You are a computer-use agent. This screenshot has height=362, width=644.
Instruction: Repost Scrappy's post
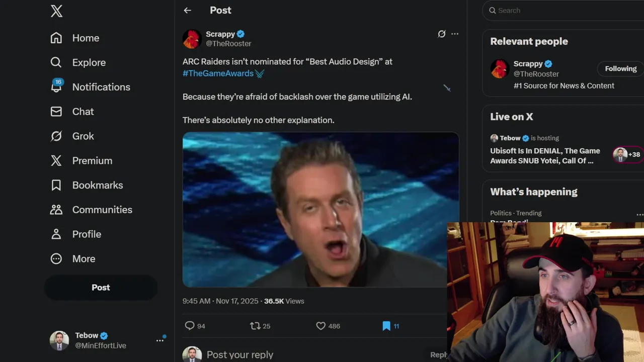(256, 326)
